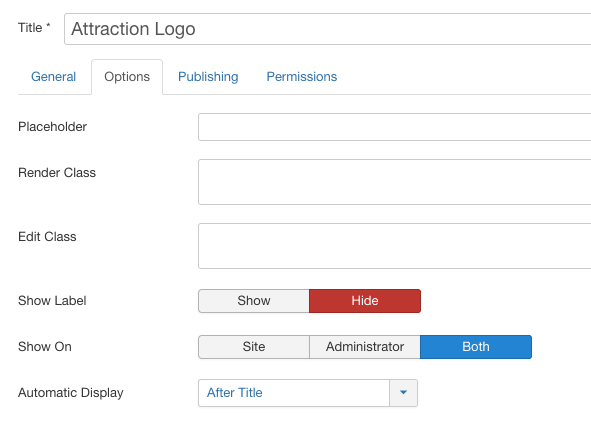
Task: Switch to the General tab
Action: pos(54,77)
